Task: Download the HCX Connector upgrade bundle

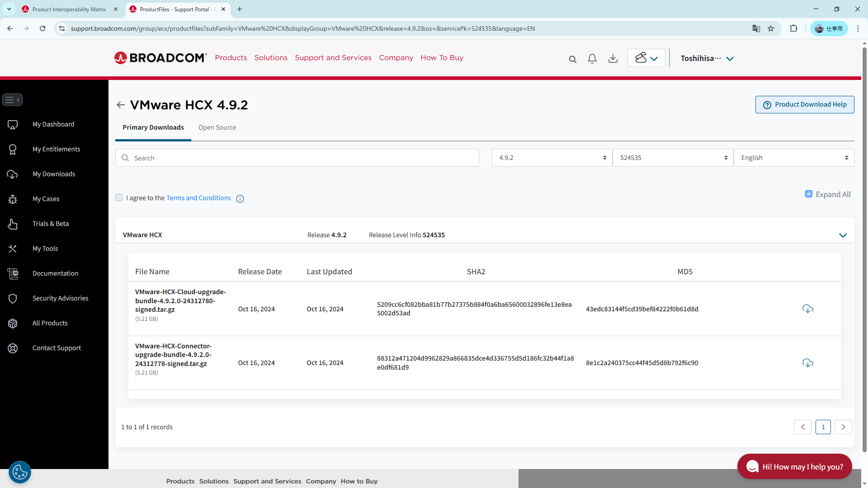Action: 807,363
